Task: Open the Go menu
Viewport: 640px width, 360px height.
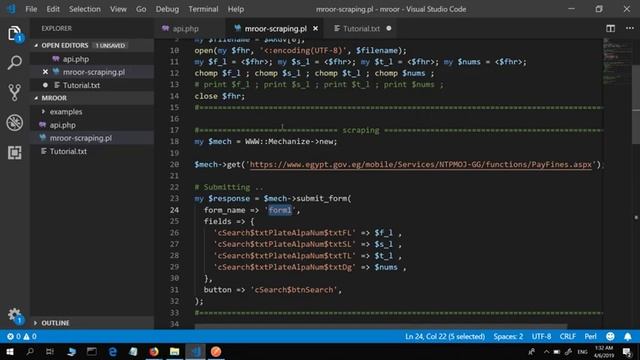Action: click(141, 9)
